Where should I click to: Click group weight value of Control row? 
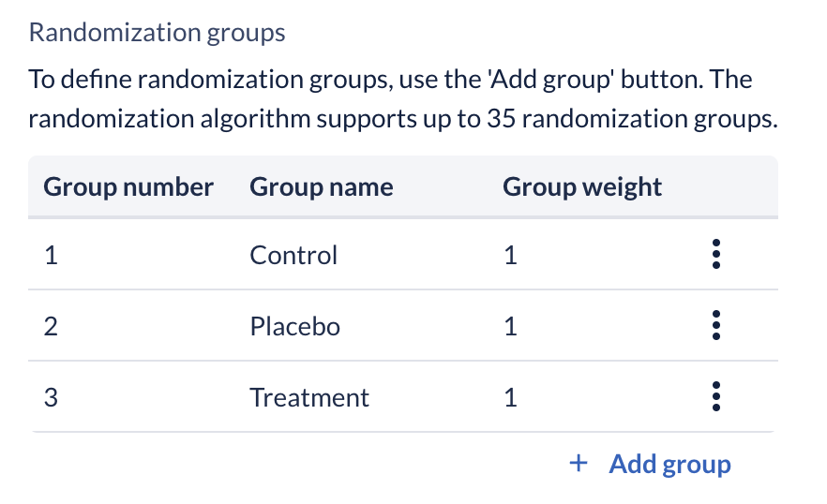click(510, 255)
